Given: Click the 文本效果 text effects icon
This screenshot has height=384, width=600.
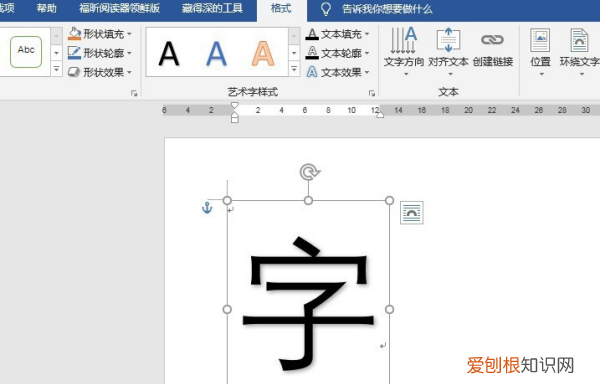Looking at the screenshot, I should tap(312, 72).
